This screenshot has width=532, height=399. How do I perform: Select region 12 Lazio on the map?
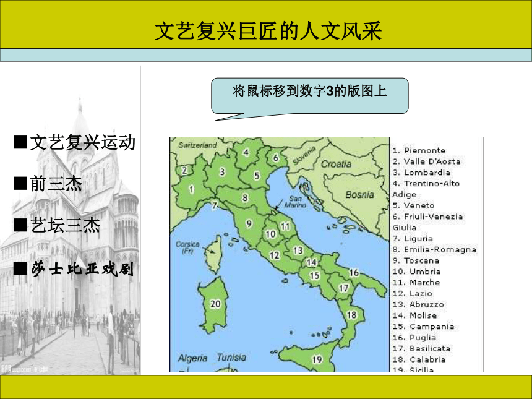tap(275, 255)
